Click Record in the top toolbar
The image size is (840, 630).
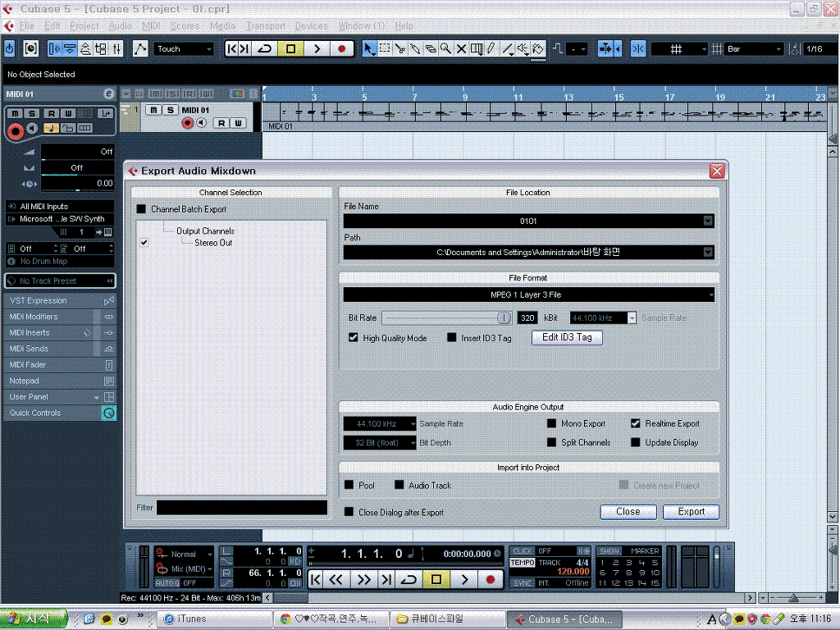point(341,48)
